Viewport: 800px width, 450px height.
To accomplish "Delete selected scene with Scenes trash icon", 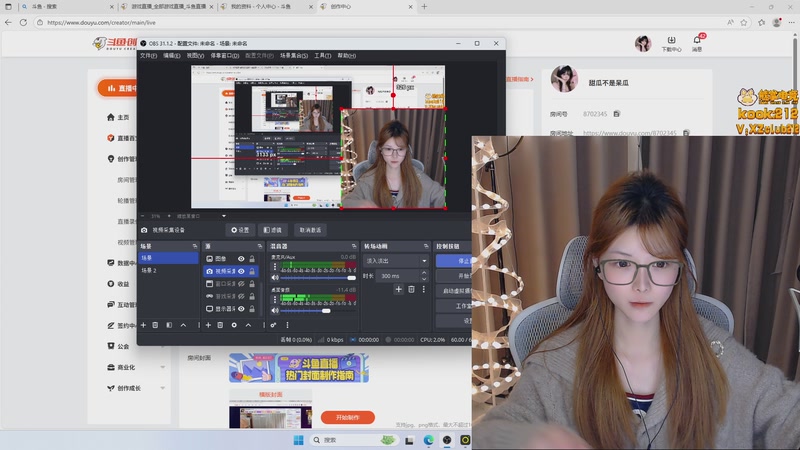I will [155, 325].
